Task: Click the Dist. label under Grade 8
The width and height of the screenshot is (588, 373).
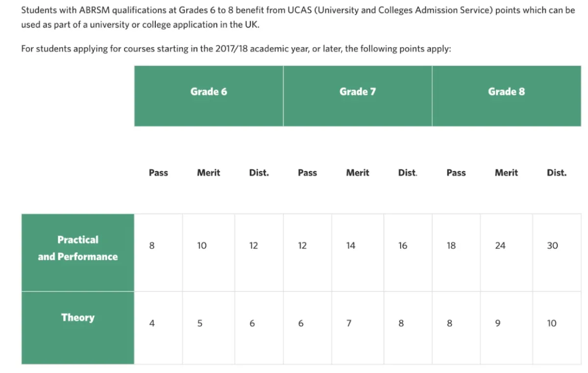Action: coord(557,173)
